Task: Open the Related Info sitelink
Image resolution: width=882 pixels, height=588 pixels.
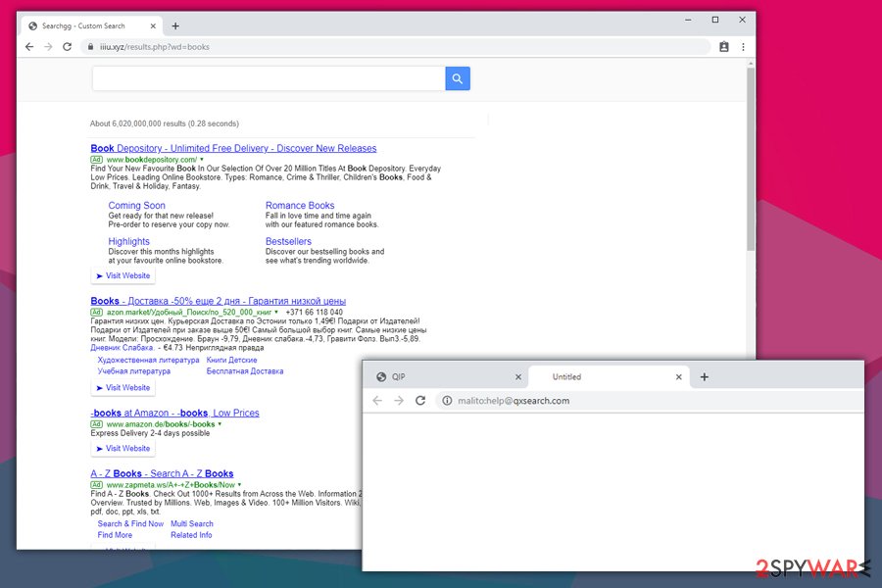Action: [x=191, y=535]
